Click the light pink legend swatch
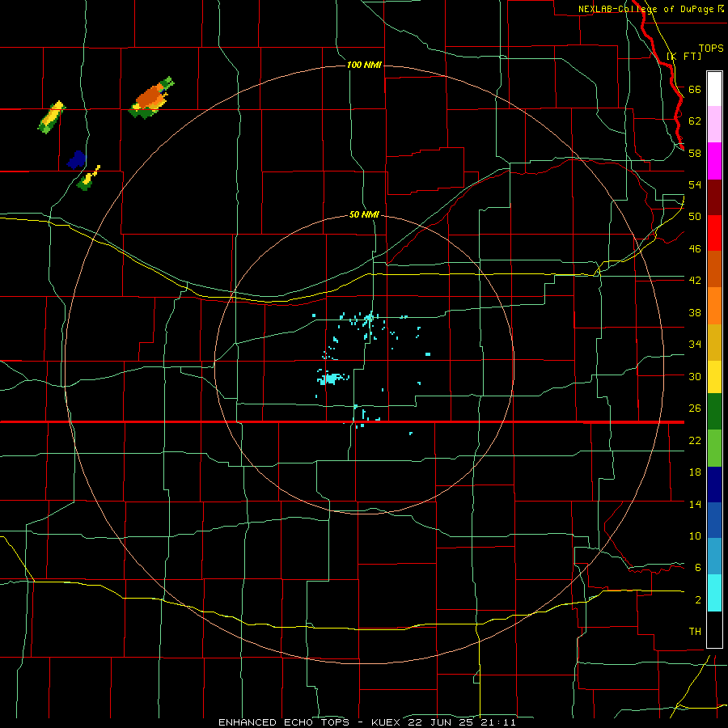Image resolution: width=728 pixels, height=728 pixels. [x=714, y=124]
